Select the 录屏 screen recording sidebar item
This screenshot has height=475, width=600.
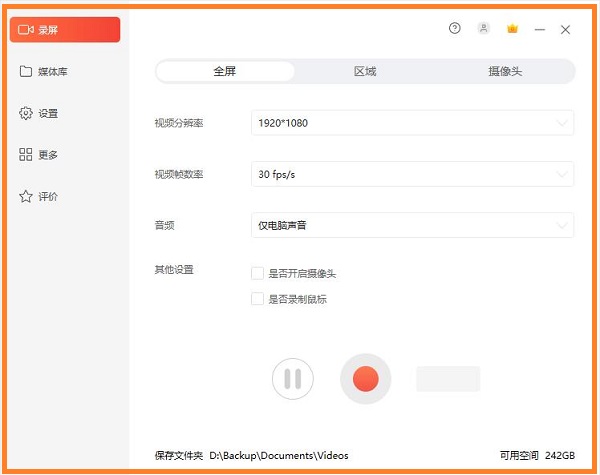pos(64,30)
